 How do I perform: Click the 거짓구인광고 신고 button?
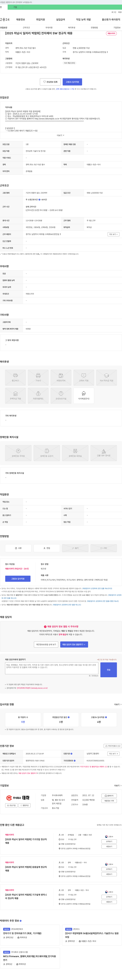[x=113, y=746]
